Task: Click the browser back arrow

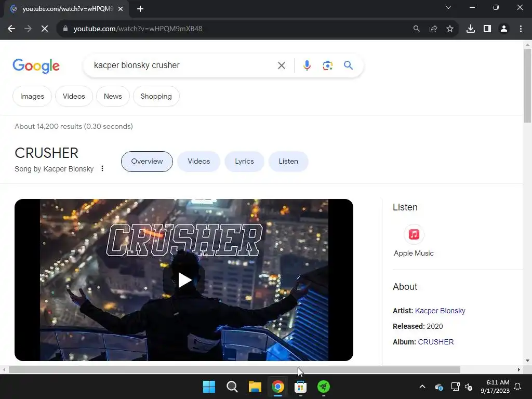Action: [x=11, y=29]
